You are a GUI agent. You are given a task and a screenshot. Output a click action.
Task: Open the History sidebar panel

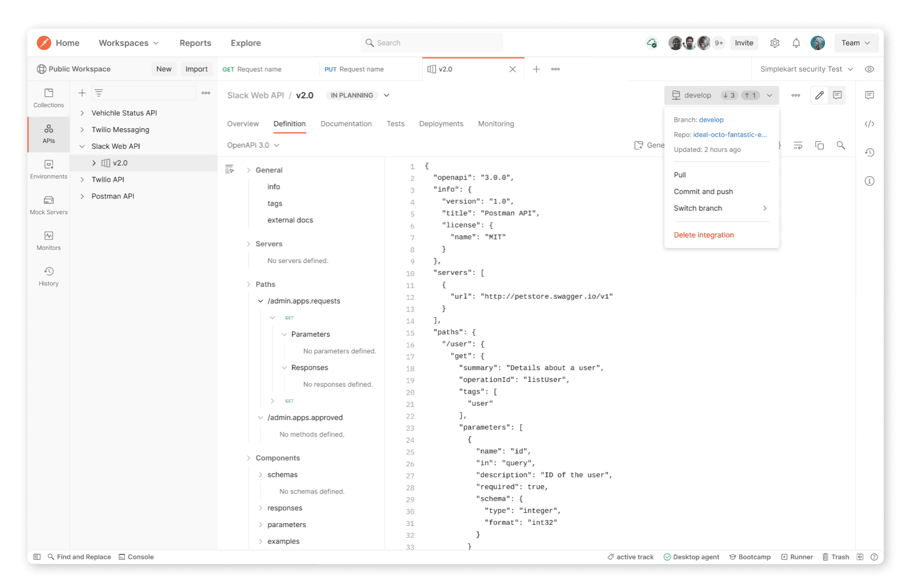(49, 276)
